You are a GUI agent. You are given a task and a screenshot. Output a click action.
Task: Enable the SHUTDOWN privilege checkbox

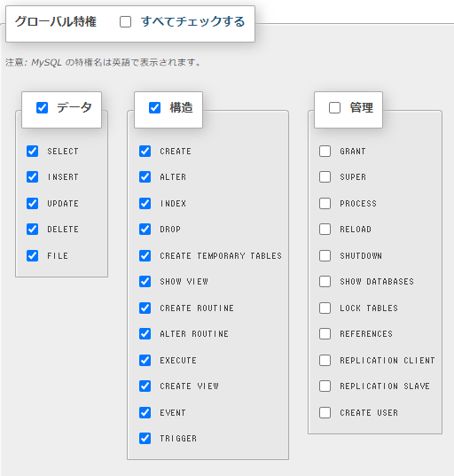pos(325,255)
